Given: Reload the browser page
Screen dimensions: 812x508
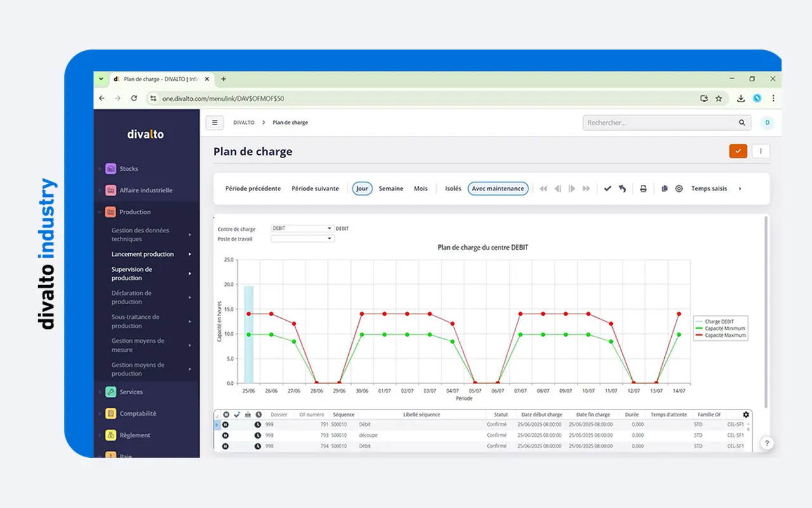Looking at the screenshot, I should [x=134, y=98].
